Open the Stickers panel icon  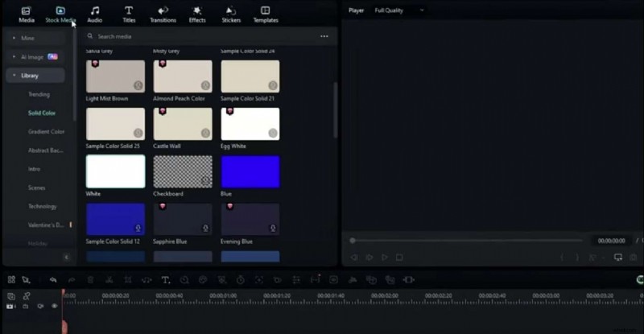231,14
